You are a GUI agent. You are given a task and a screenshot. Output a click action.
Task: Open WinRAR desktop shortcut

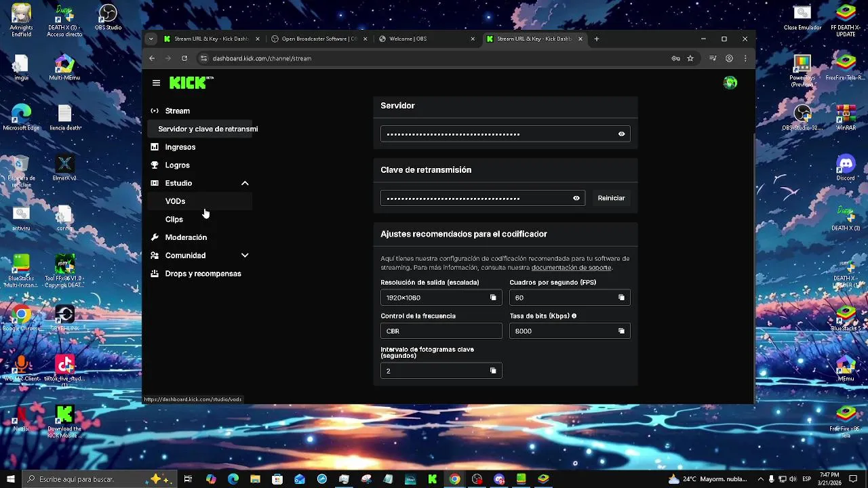pyautogui.click(x=846, y=118)
